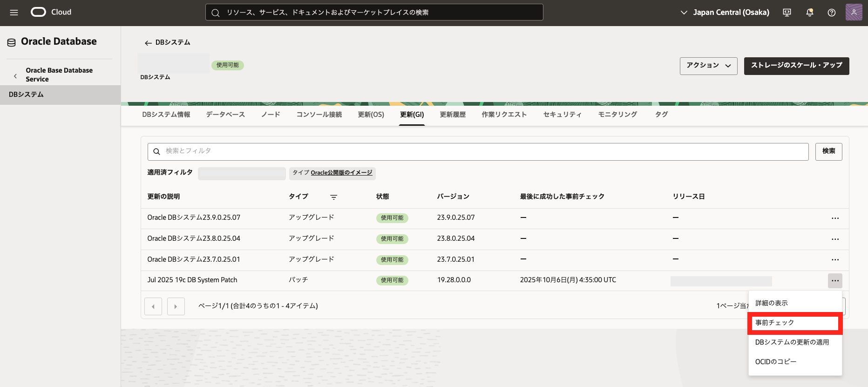Go back using the DBシステム arrow

(x=148, y=43)
